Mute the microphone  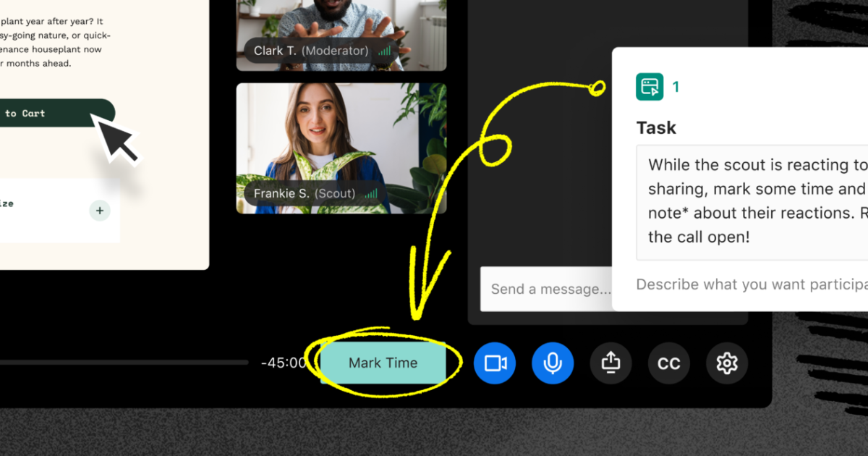[553, 363]
